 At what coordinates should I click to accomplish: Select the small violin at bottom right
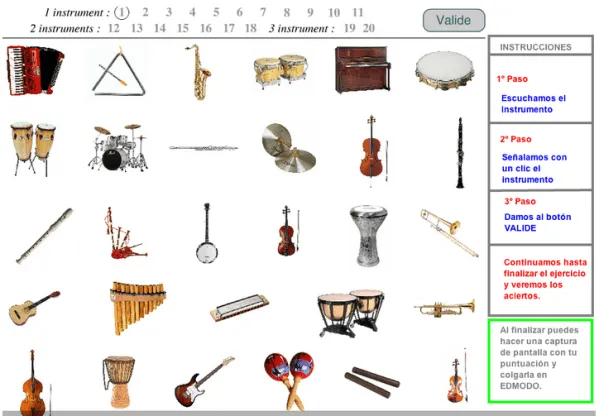tap(457, 376)
